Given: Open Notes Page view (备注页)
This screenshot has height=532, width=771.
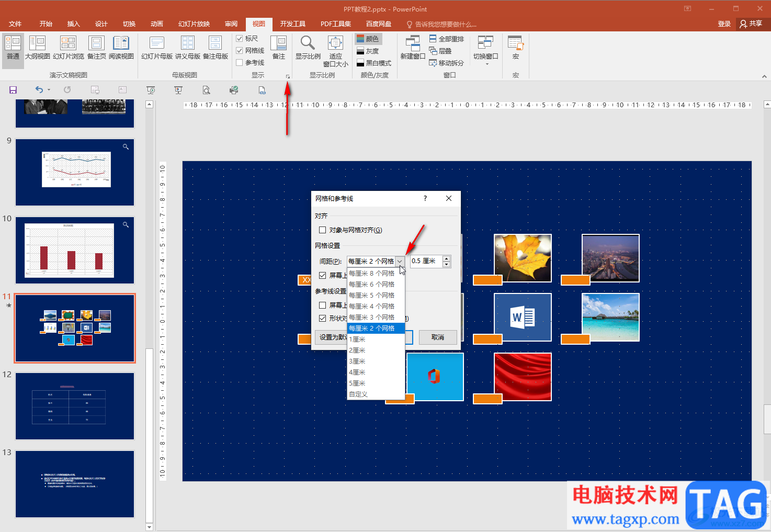Looking at the screenshot, I should click(x=97, y=48).
